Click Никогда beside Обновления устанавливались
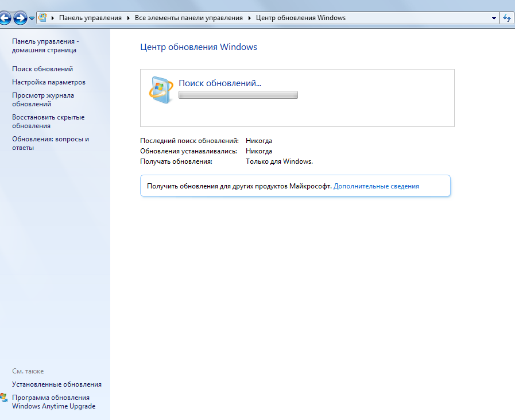515x420 pixels. pyautogui.click(x=259, y=151)
